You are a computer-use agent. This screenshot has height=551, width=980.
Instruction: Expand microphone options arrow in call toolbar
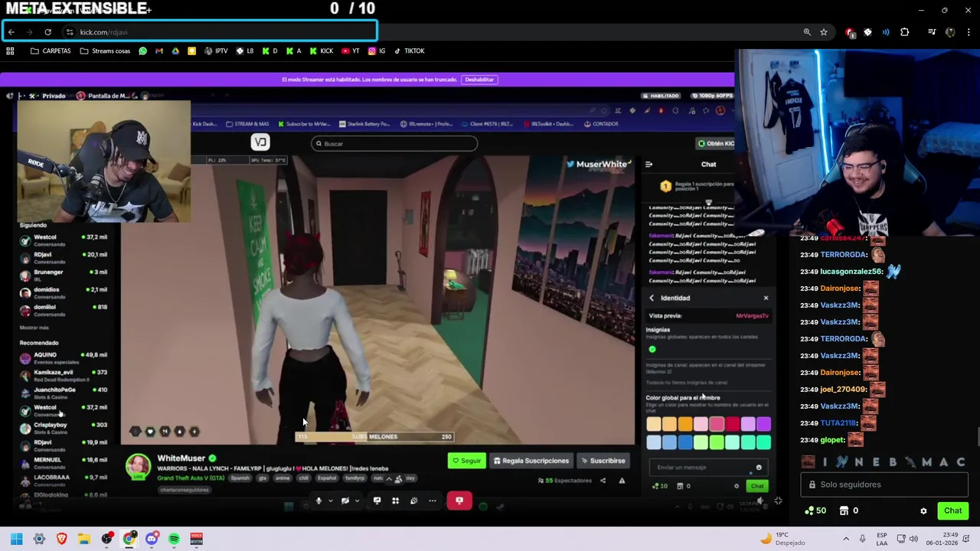[331, 500]
